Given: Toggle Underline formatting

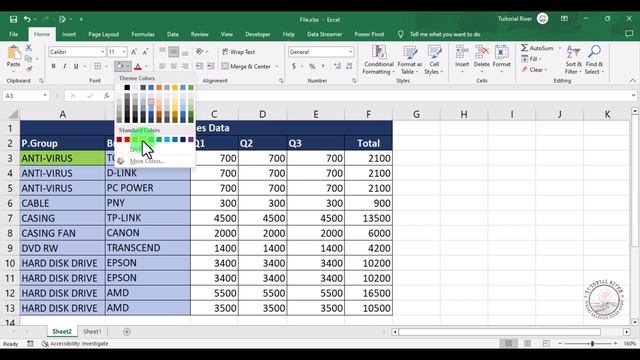Looking at the screenshot, I should click(76, 66).
